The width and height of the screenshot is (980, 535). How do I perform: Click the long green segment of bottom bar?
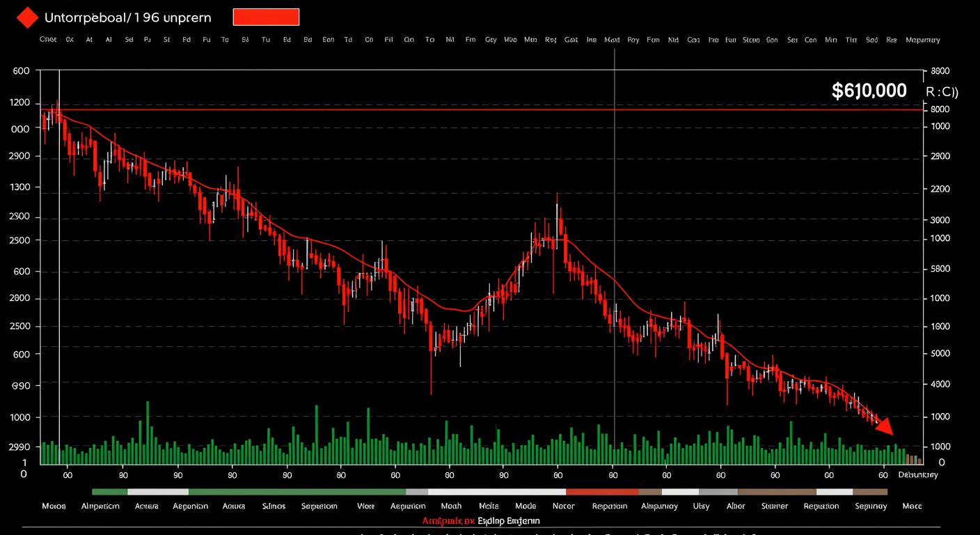tap(297, 491)
